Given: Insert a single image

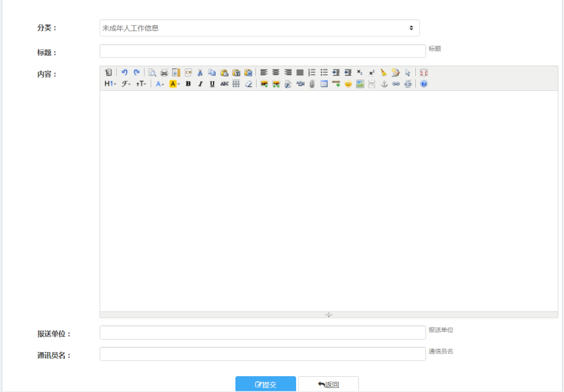Looking at the screenshot, I should 264,84.
